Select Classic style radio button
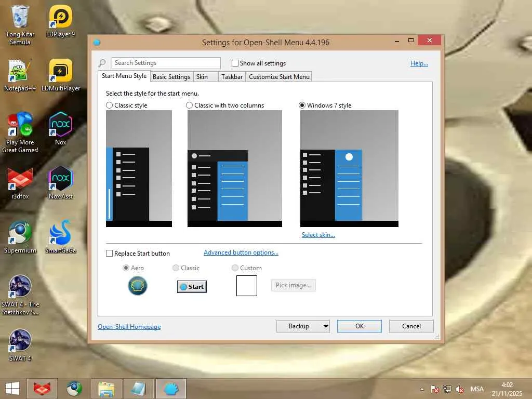Image resolution: width=532 pixels, height=399 pixels. point(109,105)
